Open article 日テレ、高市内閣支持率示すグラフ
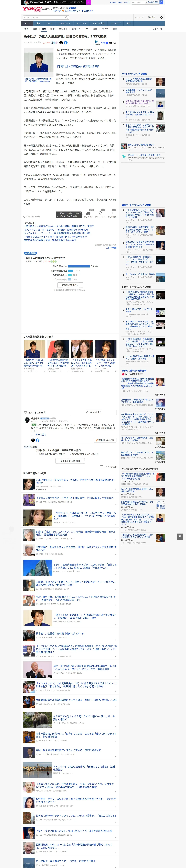 [x=85, y=566]
